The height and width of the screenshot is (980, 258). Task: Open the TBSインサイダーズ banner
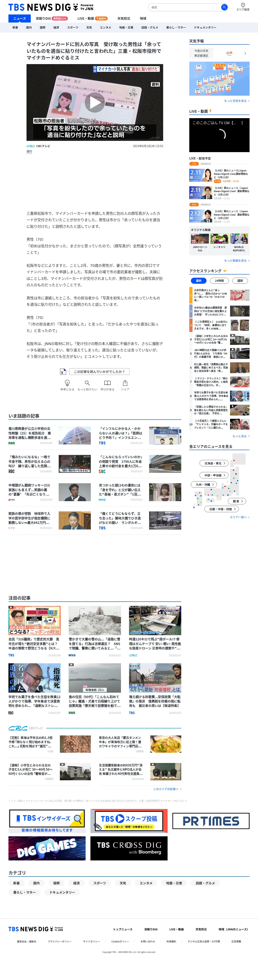coord(47,821)
